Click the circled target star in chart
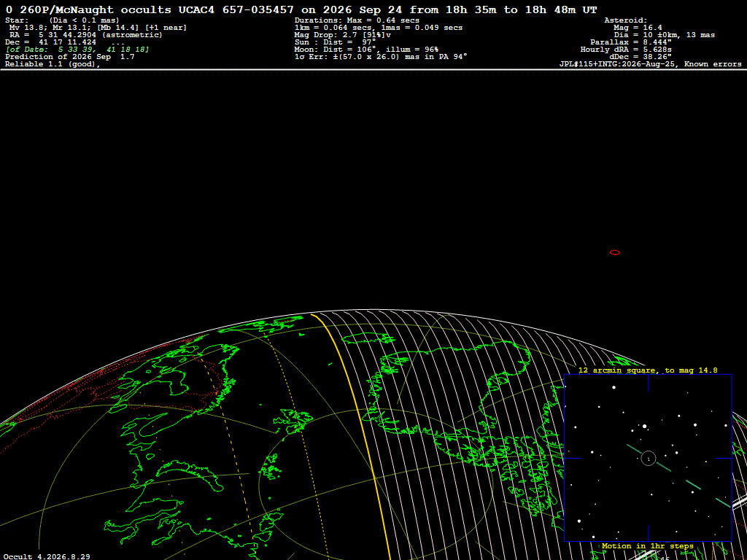747x560 pixels. tap(649, 458)
